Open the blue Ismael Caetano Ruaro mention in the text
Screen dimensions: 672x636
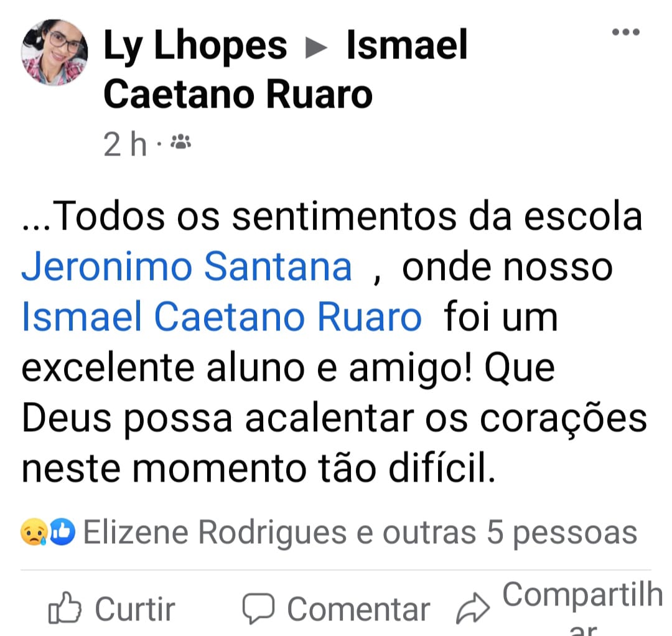click(x=222, y=317)
